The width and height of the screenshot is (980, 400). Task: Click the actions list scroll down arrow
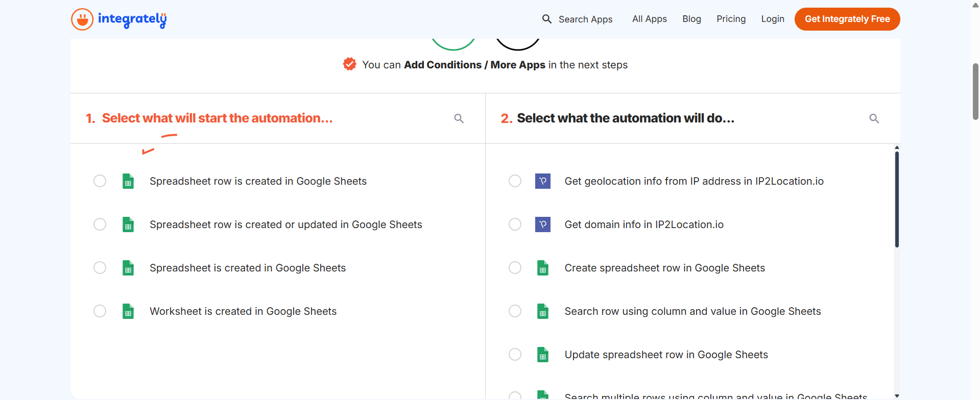897,396
